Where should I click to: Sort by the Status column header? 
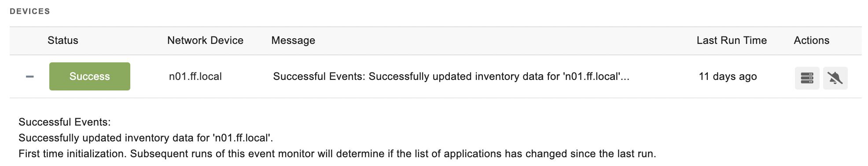click(x=63, y=40)
